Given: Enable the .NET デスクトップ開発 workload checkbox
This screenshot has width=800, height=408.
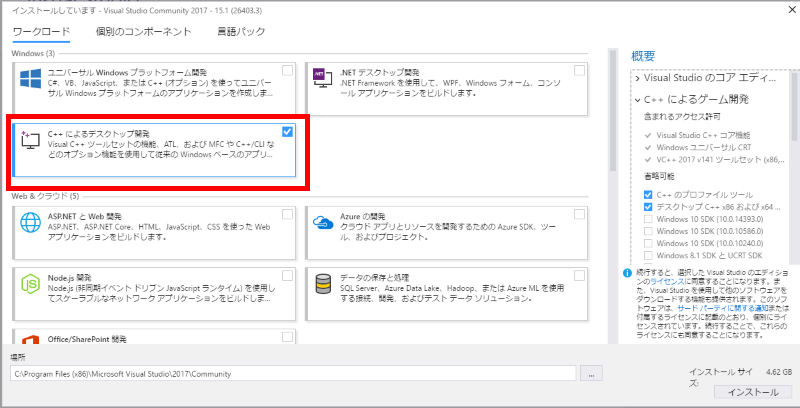Looking at the screenshot, I should [580, 70].
